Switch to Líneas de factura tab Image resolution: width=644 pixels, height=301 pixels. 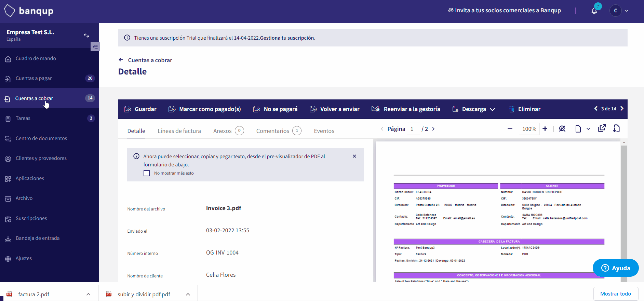pyautogui.click(x=179, y=131)
